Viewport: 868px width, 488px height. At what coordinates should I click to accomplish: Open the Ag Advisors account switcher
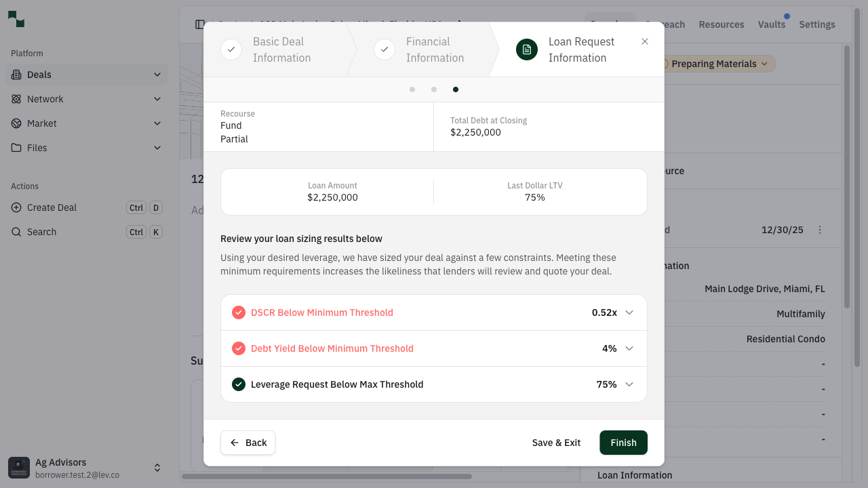(x=157, y=468)
